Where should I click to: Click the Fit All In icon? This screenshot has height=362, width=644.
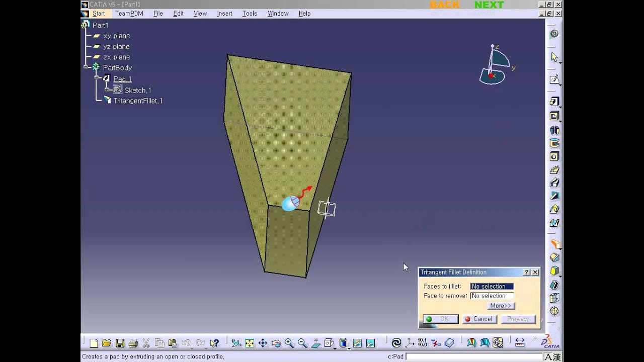250,343
